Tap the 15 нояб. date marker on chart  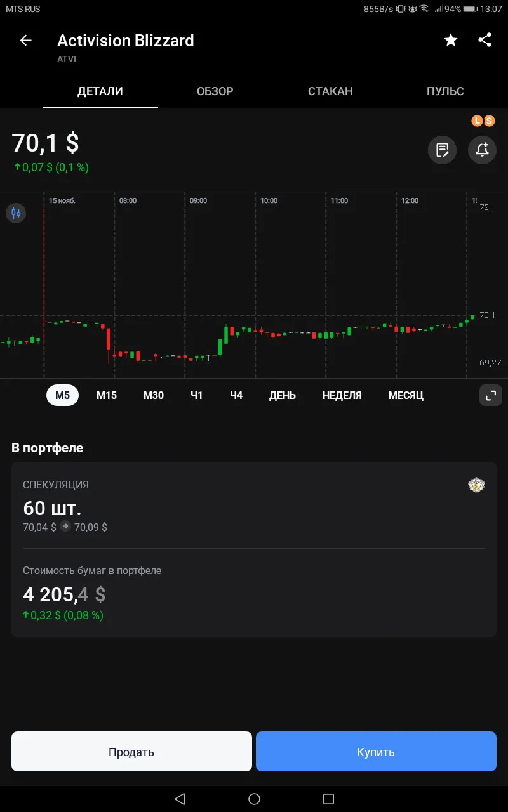click(x=62, y=200)
